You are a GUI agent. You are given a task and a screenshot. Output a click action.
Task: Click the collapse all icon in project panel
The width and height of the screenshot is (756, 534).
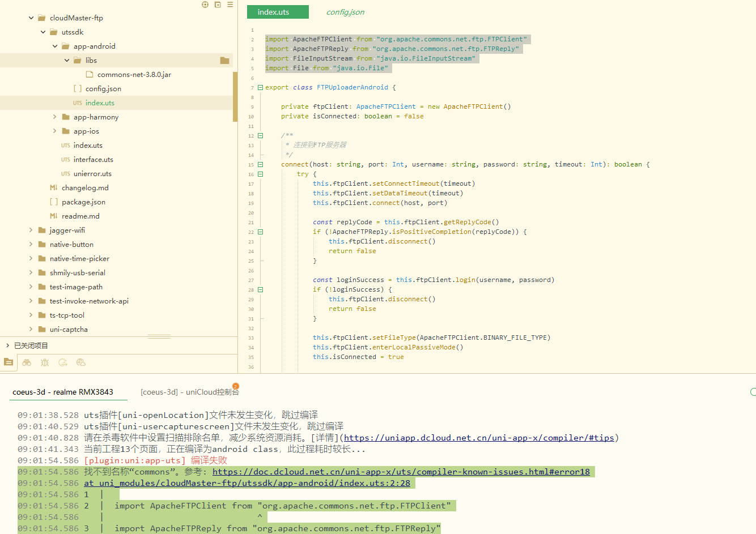click(218, 5)
